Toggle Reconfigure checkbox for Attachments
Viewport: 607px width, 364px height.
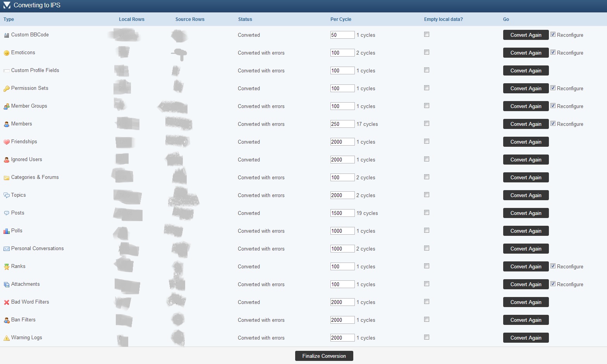pyautogui.click(x=553, y=284)
